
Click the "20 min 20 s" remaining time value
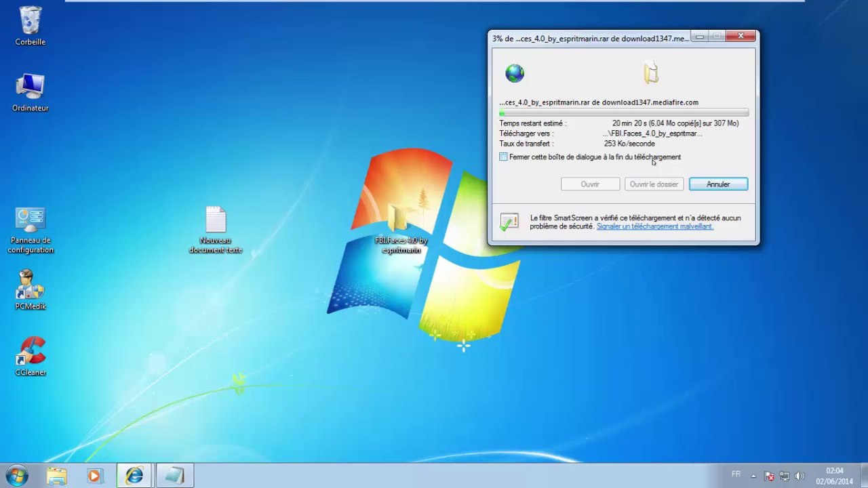[629, 123]
